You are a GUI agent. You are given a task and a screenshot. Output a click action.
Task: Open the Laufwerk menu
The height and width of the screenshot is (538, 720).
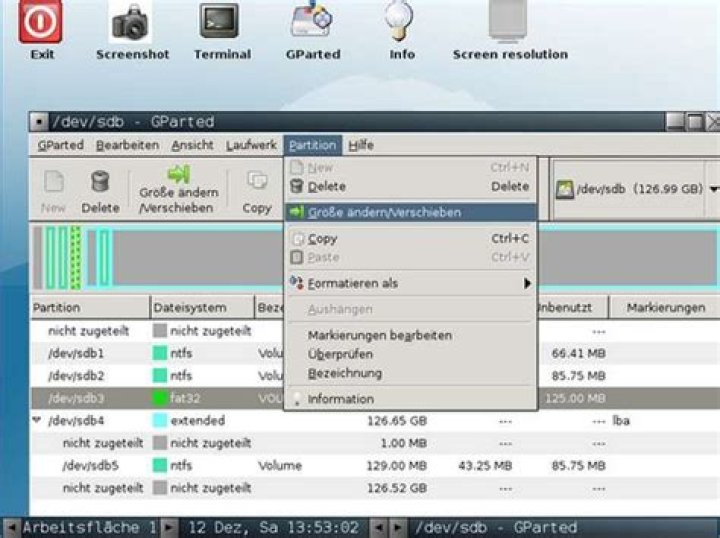pyautogui.click(x=251, y=145)
